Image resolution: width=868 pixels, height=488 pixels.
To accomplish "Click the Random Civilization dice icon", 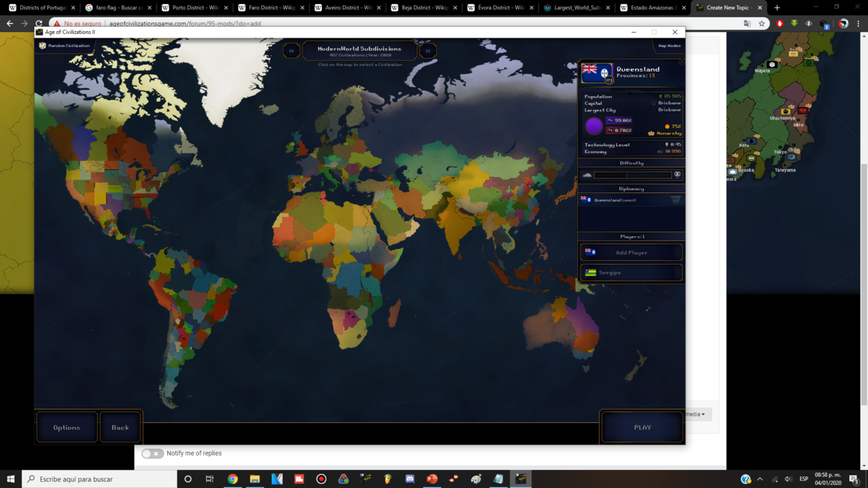I will (43, 46).
